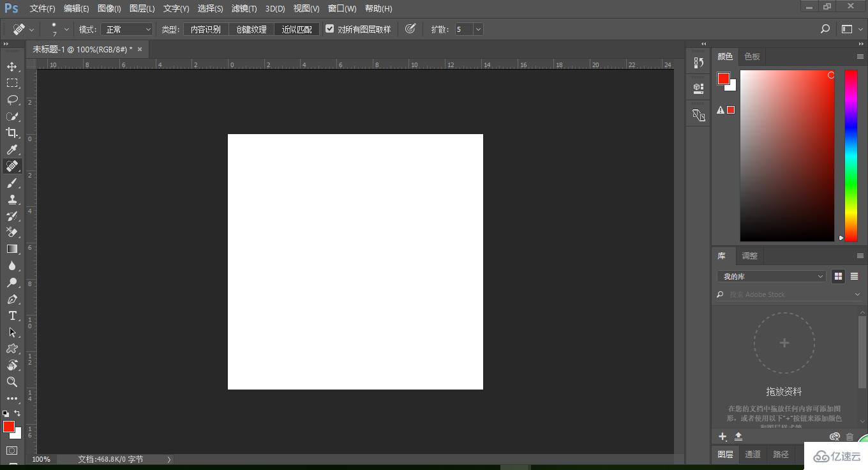Select the Dodge tool
868x470 pixels.
point(12,282)
